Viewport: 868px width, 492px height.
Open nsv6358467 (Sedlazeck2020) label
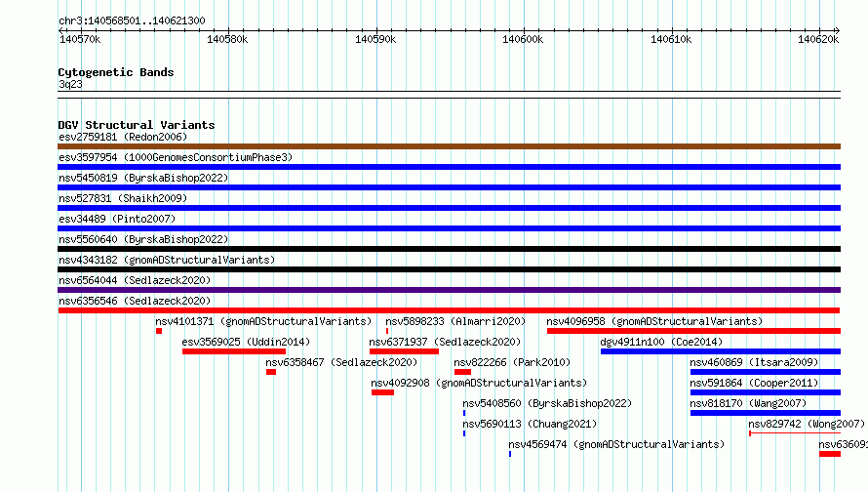[x=341, y=362]
